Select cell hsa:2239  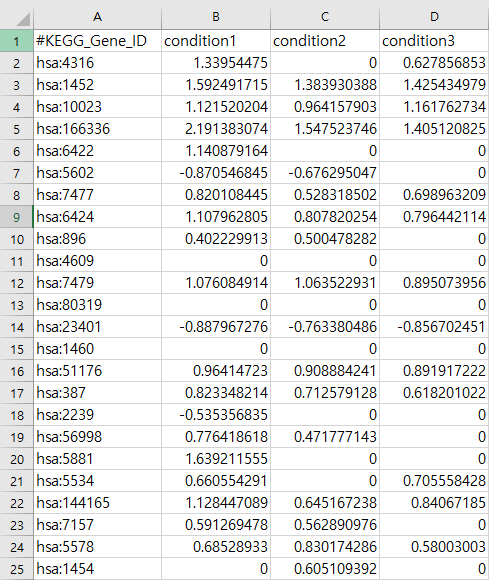(x=97, y=415)
